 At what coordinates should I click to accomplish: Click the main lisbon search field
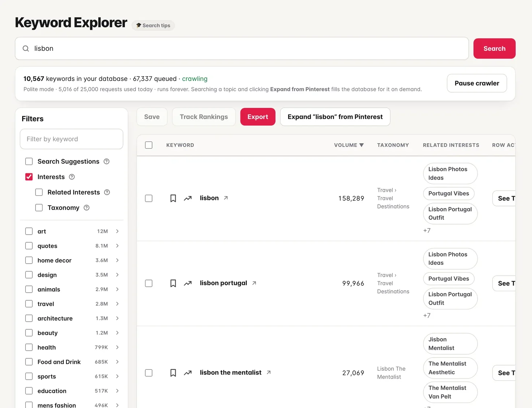(x=242, y=49)
